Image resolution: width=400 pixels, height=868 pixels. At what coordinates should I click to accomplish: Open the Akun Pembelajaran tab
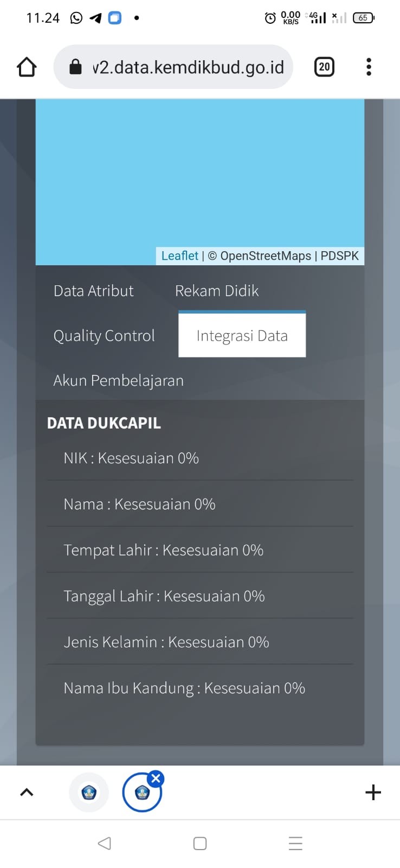[118, 381]
